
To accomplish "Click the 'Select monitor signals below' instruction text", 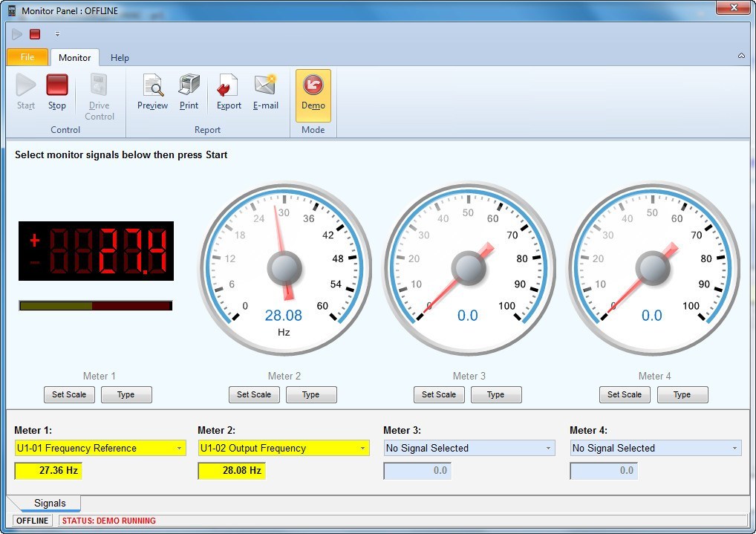I will coord(121,154).
